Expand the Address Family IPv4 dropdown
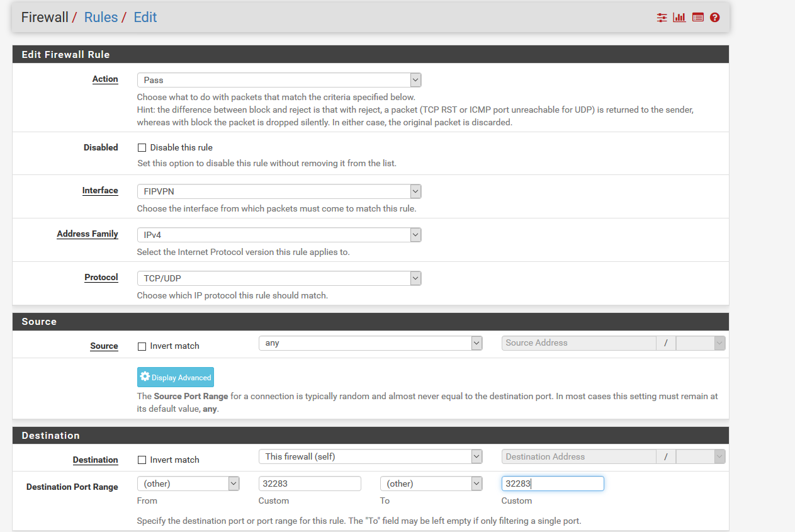Image resolution: width=795 pixels, height=532 pixels. [x=279, y=235]
